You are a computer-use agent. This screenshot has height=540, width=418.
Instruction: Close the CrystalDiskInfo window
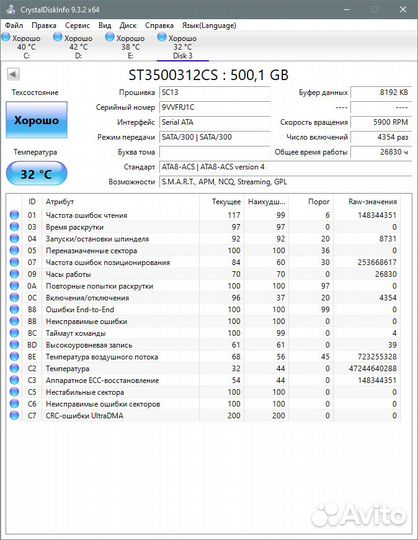(403, 9)
